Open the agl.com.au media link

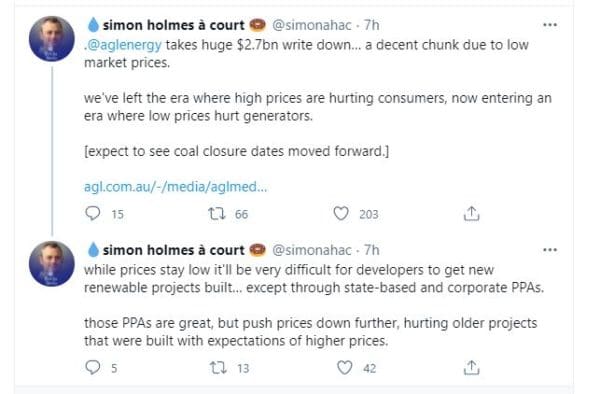176,187
